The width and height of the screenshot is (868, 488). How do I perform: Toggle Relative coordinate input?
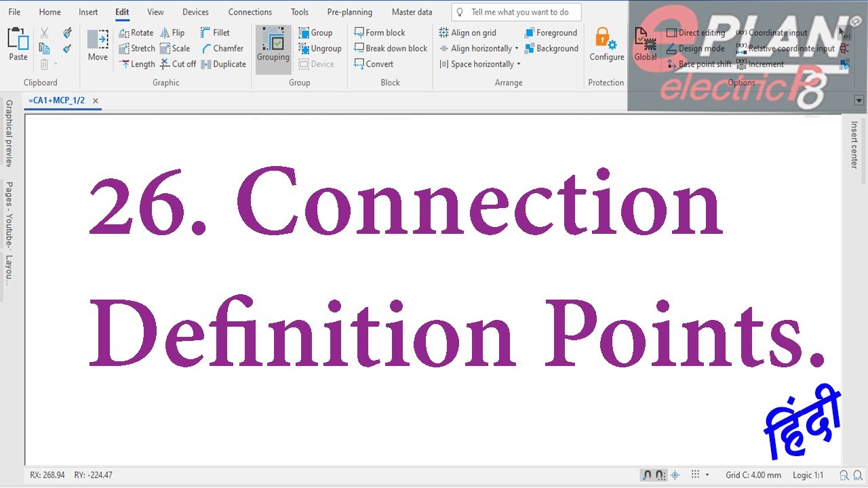click(785, 48)
